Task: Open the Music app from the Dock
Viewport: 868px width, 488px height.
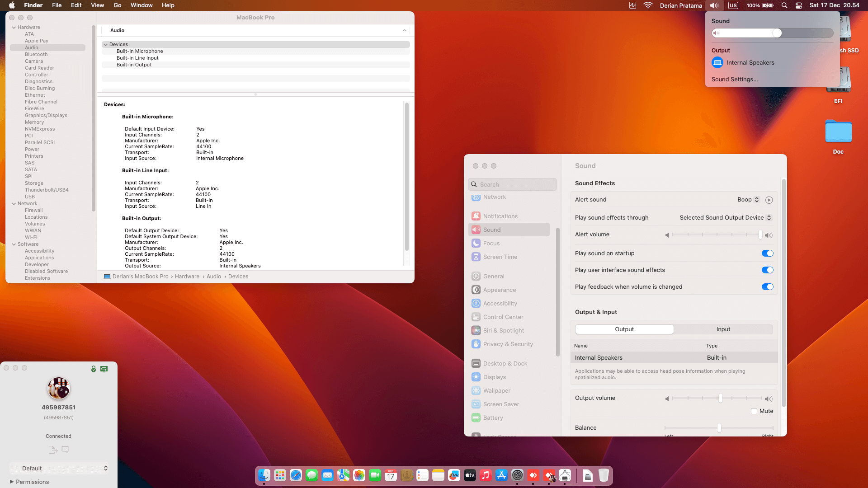Action: 486,475
